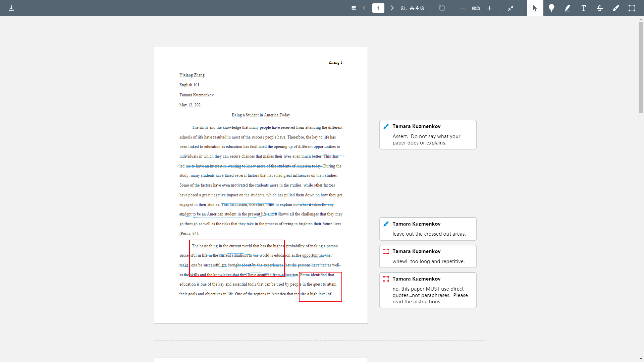The width and height of the screenshot is (644, 362).
Task: Zoom in with the plus button
Action: pyautogui.click(x=490, y=8)
